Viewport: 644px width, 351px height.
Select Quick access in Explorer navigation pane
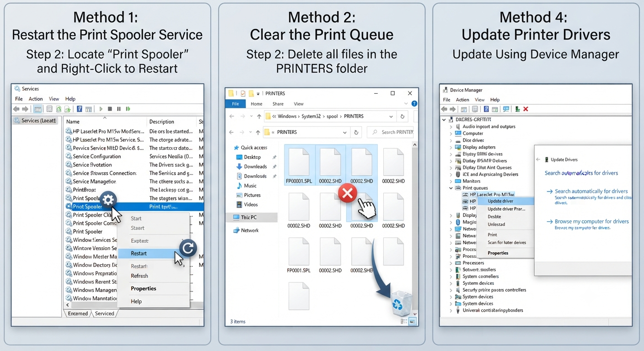(x=250, y=148)
